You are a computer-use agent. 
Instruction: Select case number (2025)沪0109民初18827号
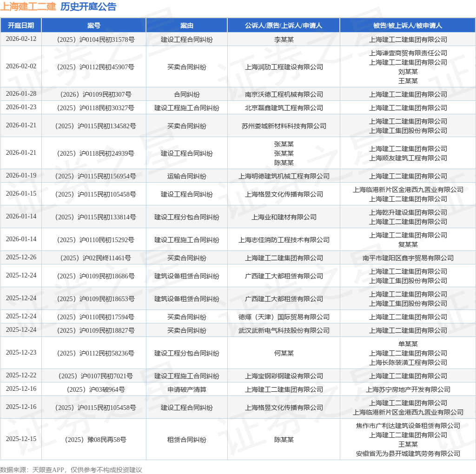96,330
